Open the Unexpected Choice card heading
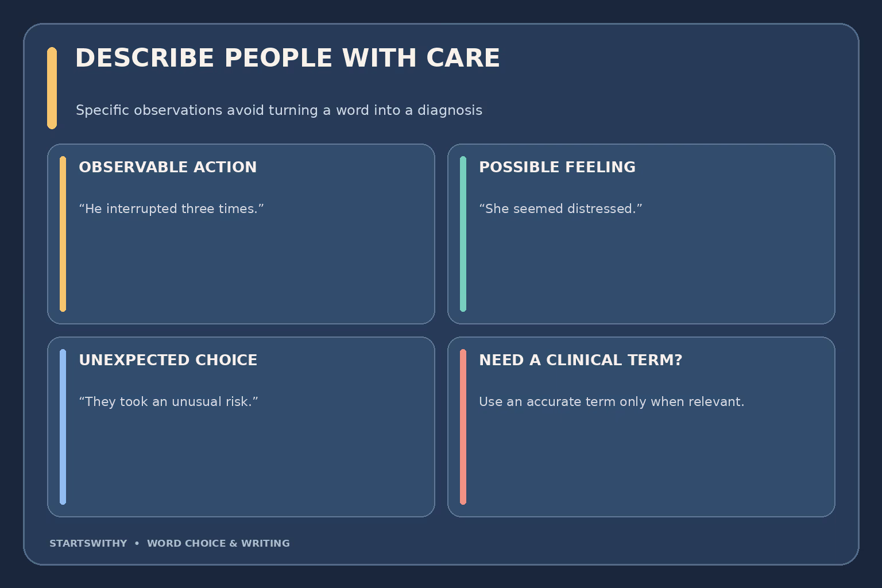 pos(168,360)
